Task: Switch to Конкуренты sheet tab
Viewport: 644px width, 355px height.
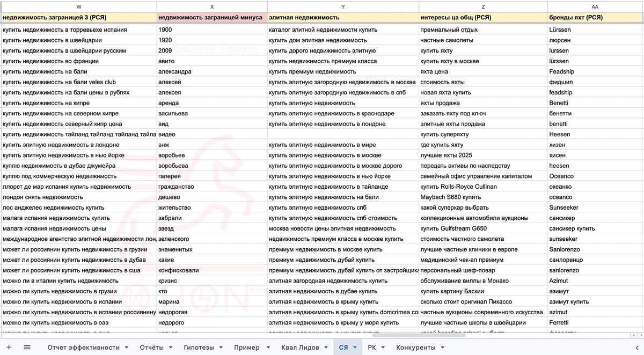Action: pos(416,347)
